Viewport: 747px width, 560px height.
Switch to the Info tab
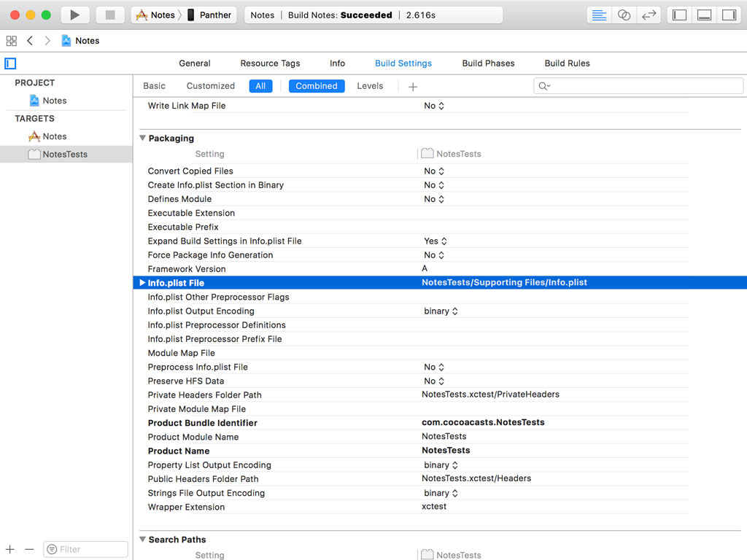coord(337,63)
